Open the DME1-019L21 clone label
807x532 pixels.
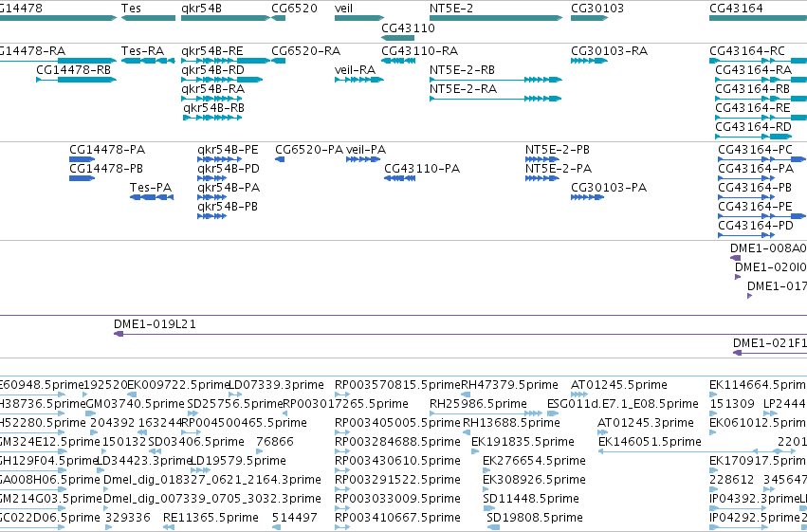[155, 324]
